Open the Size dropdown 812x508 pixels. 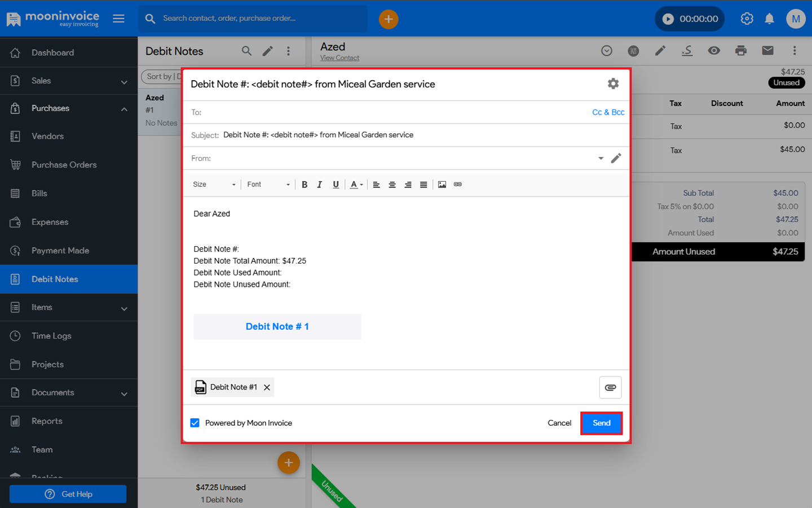(x=214, y=185)
